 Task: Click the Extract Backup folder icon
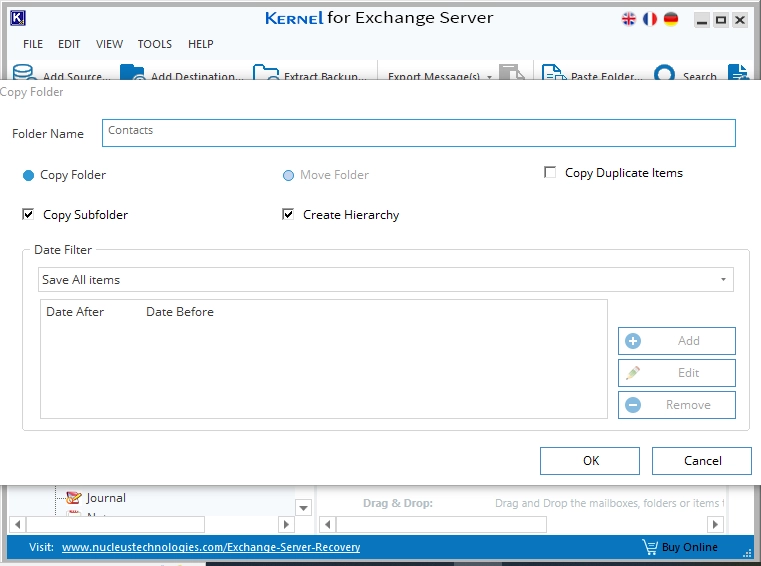pos(265,72)
